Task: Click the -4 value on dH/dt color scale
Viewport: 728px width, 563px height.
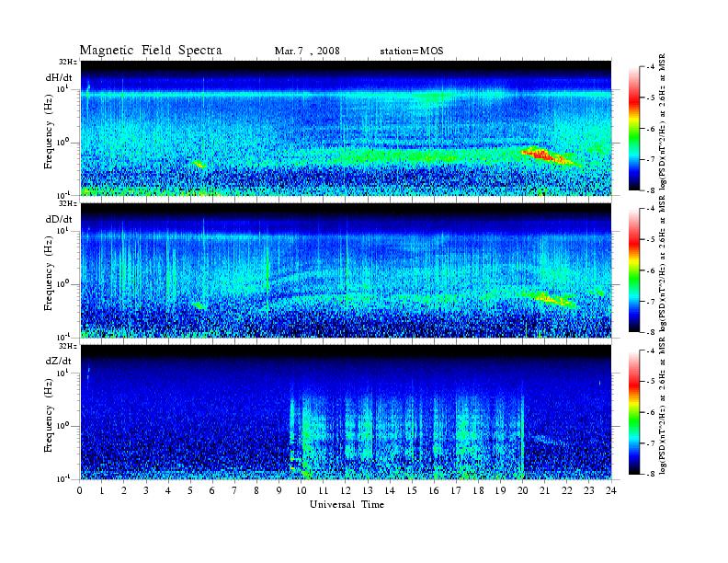Action: pyautogui.click(x=651, y=67)
